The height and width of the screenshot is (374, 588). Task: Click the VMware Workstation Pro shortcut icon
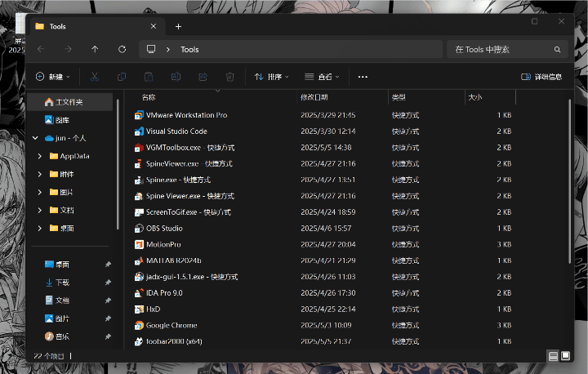click(x=139, y=115)
